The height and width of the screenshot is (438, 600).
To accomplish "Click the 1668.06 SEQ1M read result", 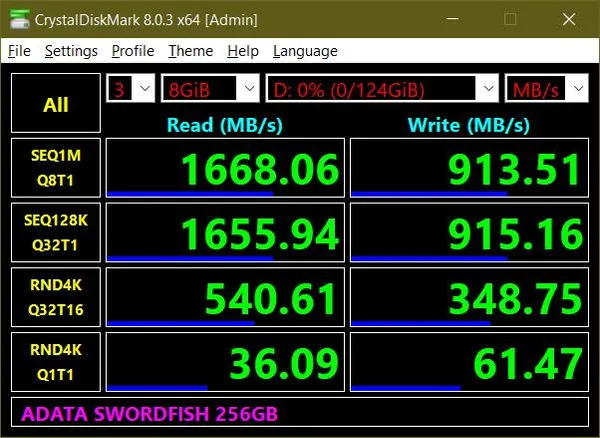I will pos(225,168).
